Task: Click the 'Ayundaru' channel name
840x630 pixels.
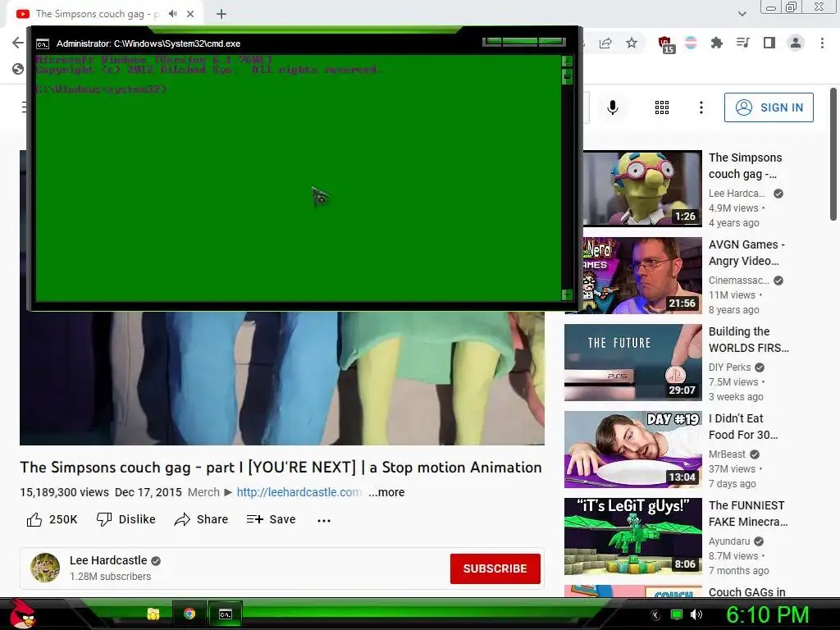Action: [x=729, y=541]
